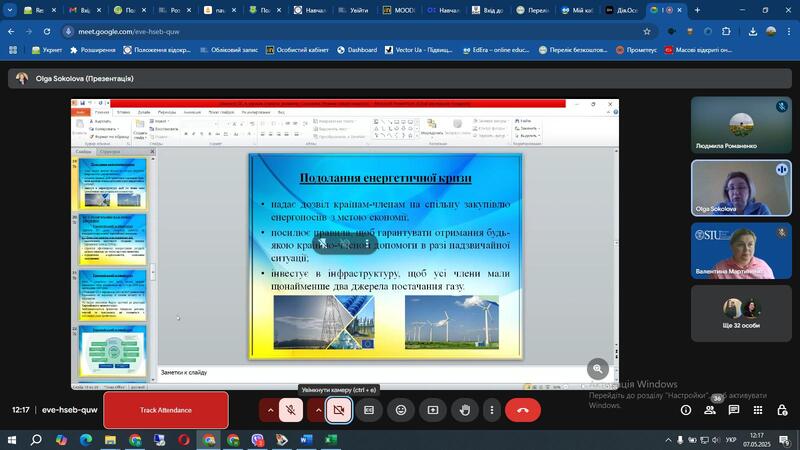800x450 pixels.
Task: Select Olga Sokolova video tile
Action: [x=741, y=188]
